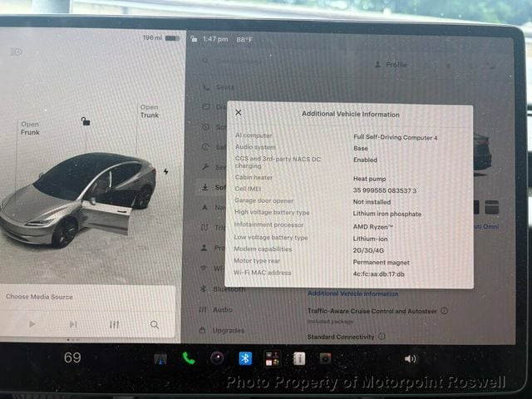Open the app launcher grid icon
Screen dimensions: 532x399
[273, 358]
